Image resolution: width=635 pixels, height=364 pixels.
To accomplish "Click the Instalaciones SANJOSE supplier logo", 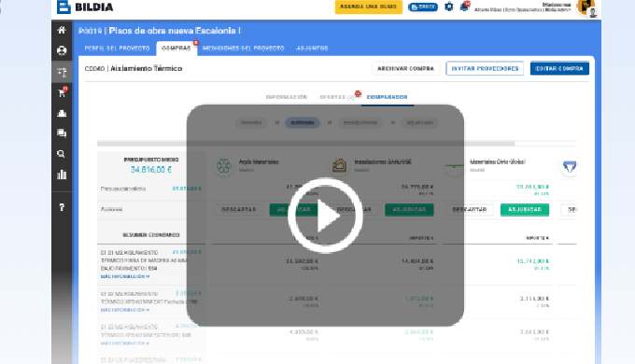I will [x=339, y=165].
